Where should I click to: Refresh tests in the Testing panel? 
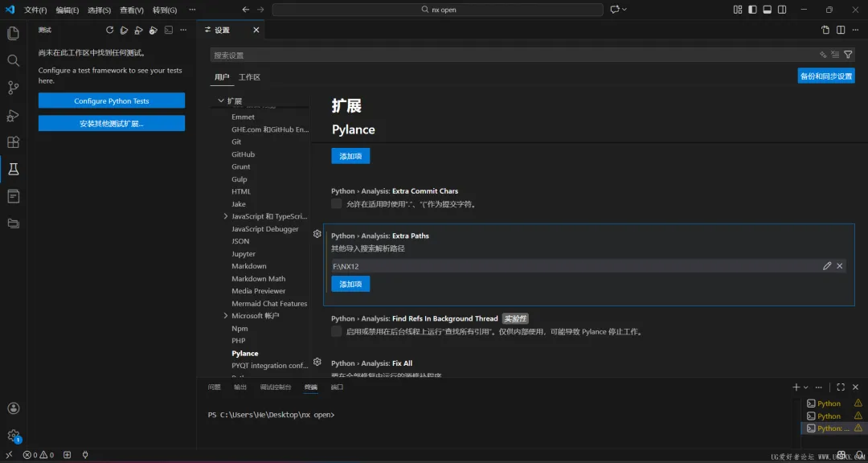pyautogui.click(x=109, y=30)
